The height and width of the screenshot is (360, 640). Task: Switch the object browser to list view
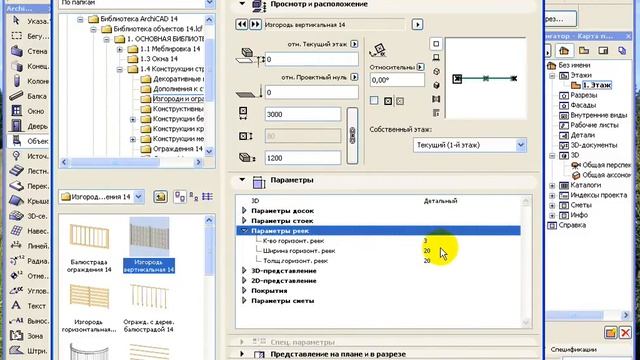pyautogui.click(x=207, y=197)
